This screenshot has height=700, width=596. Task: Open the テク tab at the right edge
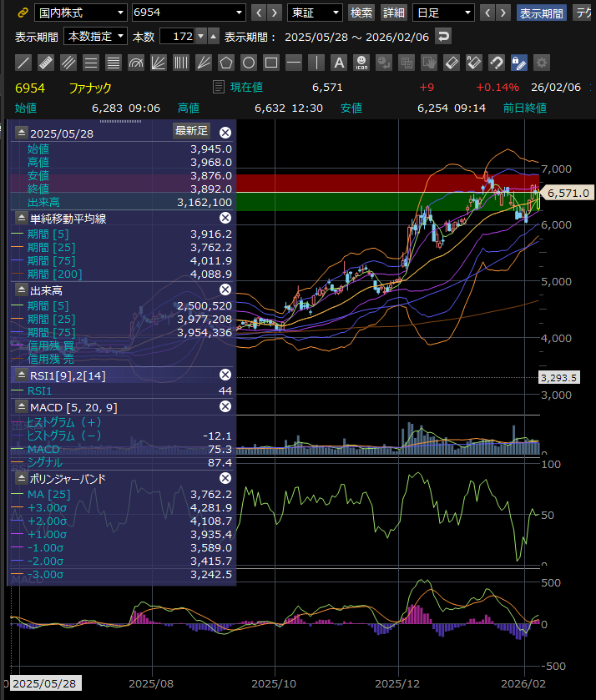(583, 13)
